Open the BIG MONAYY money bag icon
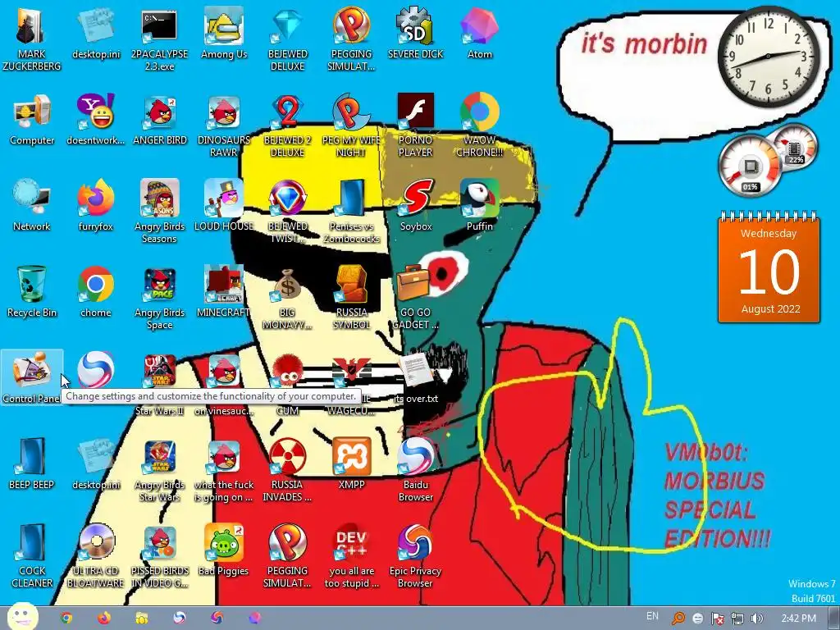This screenshot has height=630, width=840. (x=287, y=298)
